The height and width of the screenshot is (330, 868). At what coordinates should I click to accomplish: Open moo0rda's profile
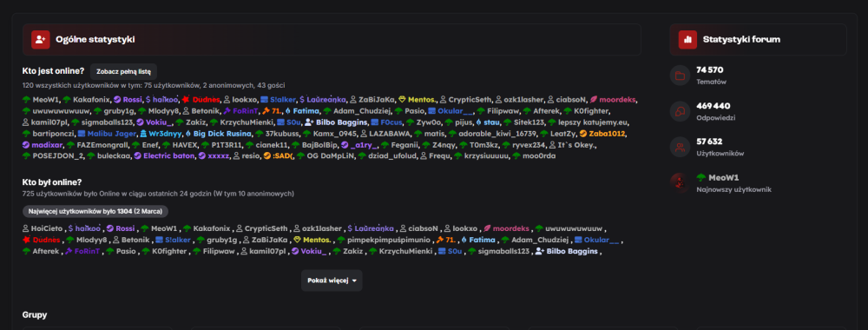(539, 156)
